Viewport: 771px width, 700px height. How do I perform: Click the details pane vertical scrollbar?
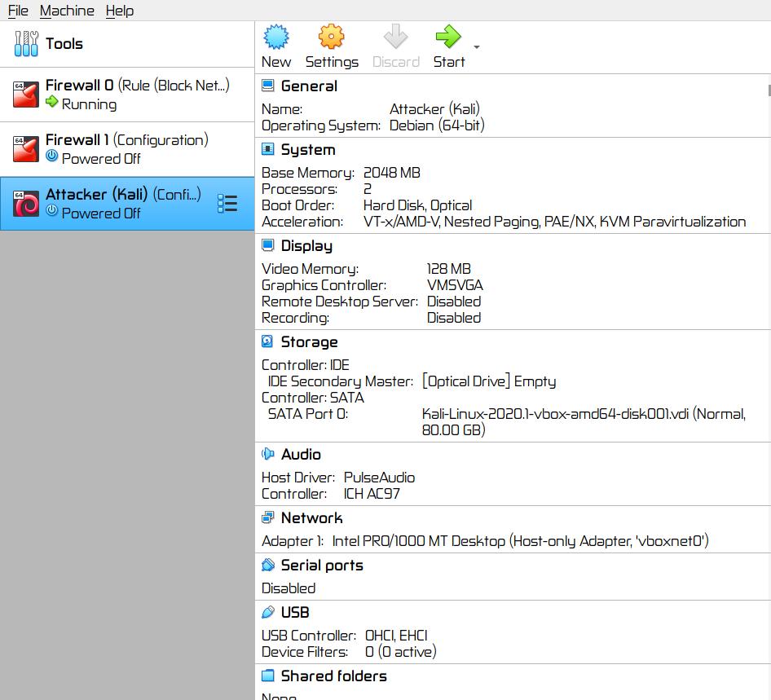click(768, 90)
